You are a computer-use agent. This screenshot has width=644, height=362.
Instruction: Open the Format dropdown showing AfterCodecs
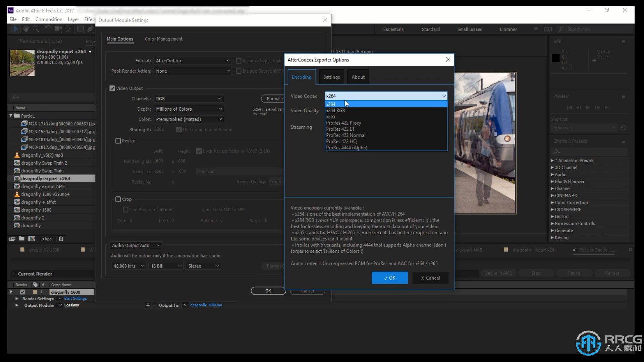click(193, 61)
